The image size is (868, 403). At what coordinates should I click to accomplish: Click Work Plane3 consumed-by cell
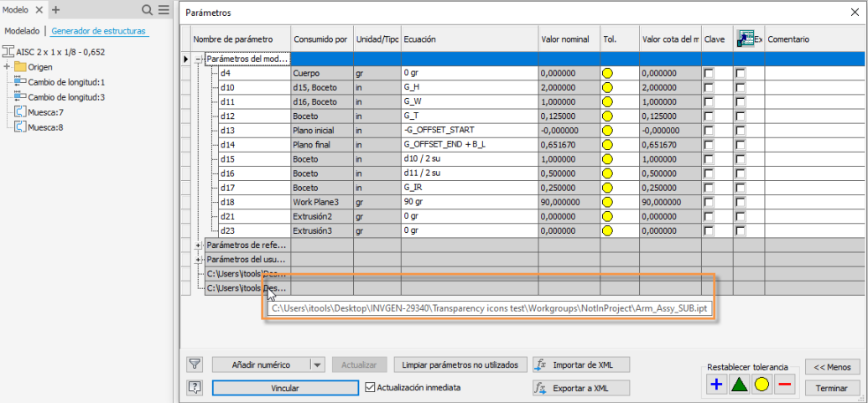(322, 202)
